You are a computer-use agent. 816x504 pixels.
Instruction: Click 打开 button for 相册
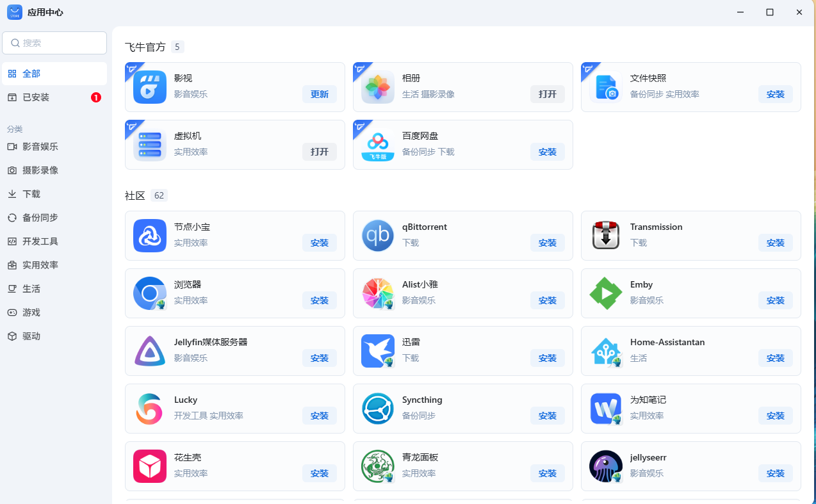(548, 94)
